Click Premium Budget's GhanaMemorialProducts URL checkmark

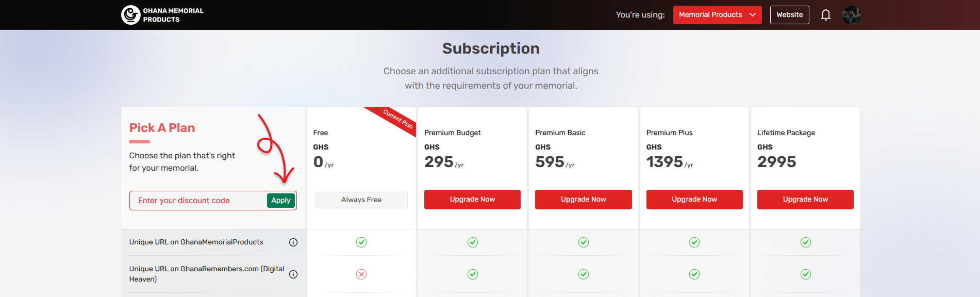tap(472, 242)
